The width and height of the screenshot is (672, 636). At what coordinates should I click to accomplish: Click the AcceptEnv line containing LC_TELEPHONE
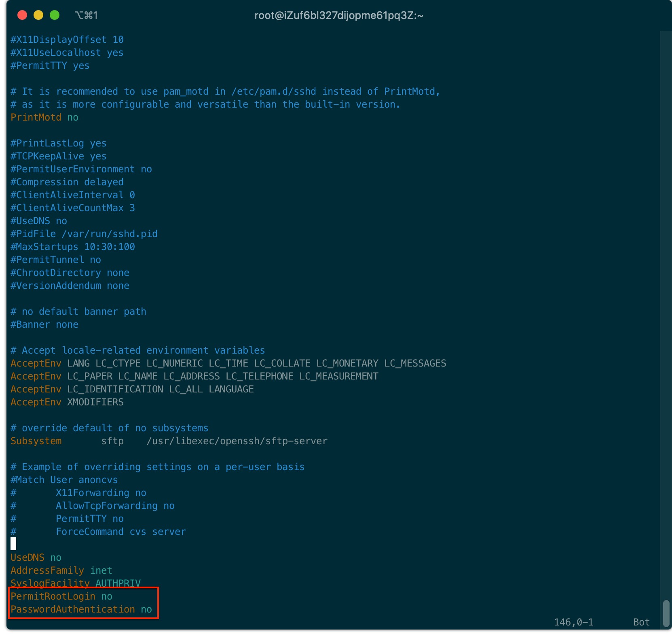click(x=194, y=376)
